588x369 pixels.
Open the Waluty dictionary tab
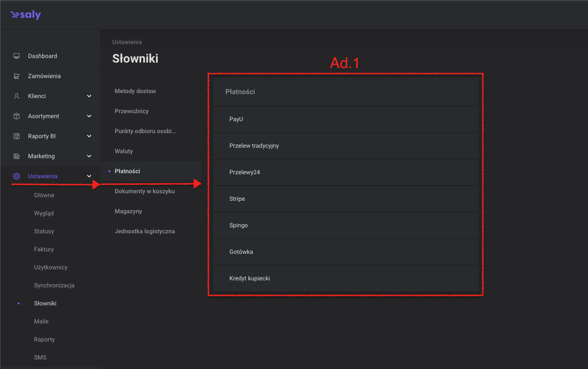pyautogui.click(x=124, y=151)
